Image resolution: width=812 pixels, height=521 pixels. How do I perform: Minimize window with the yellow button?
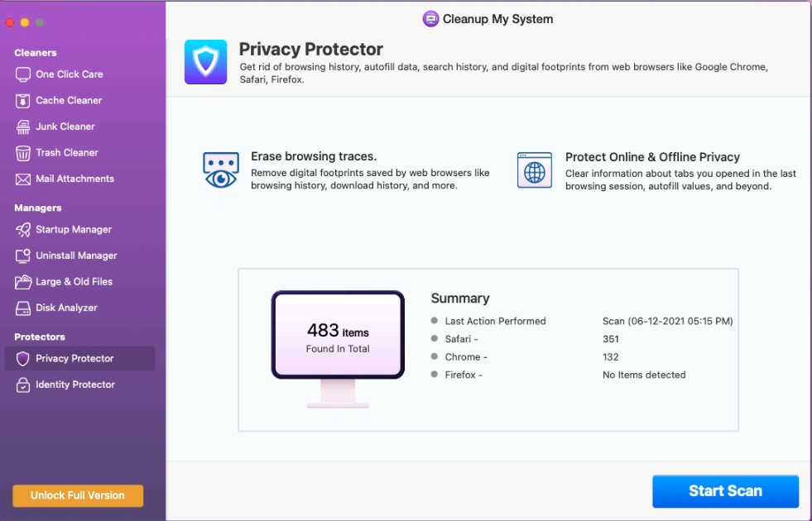tap(24, 23)
